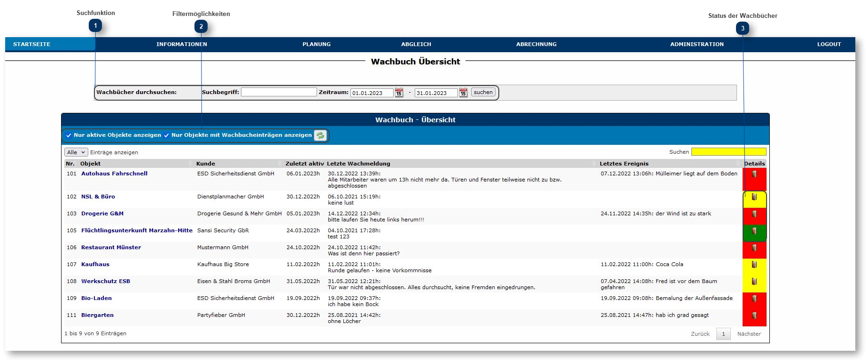Open Wachbuch details for NSL & Büro

[x=754, y=197]
